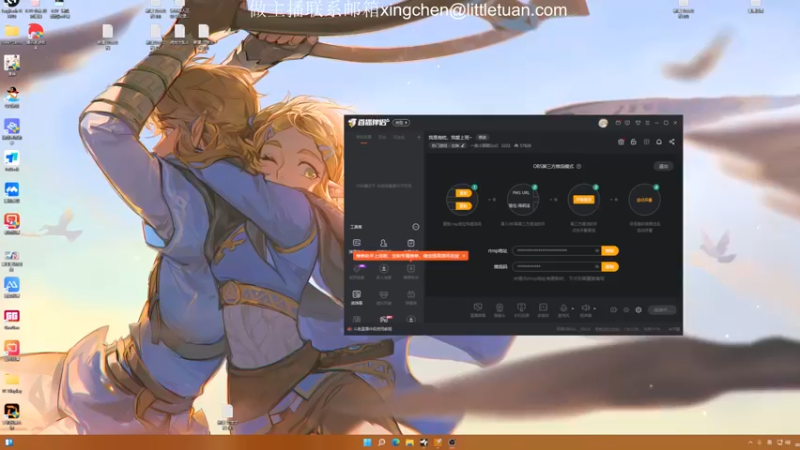
Task: Click the microphone icon in bottom toolbar
Action: click(563, 308)
